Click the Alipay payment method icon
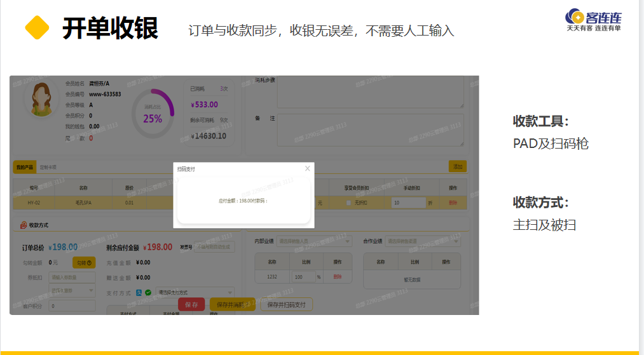This screenshot has width=644, height=355. (x=139, y=293)
